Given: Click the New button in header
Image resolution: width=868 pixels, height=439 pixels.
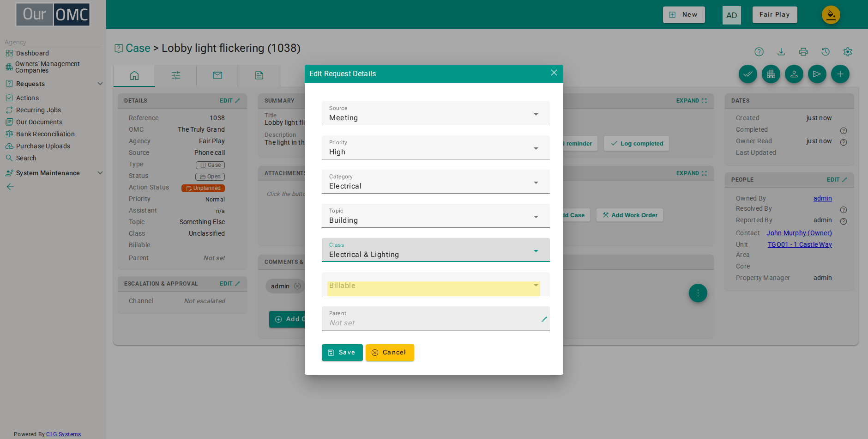Looking at the screenshot, I should click(x=684, y=15).
